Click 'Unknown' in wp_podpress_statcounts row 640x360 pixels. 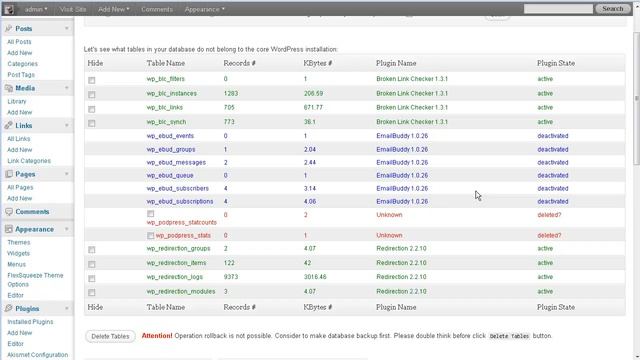389,215
